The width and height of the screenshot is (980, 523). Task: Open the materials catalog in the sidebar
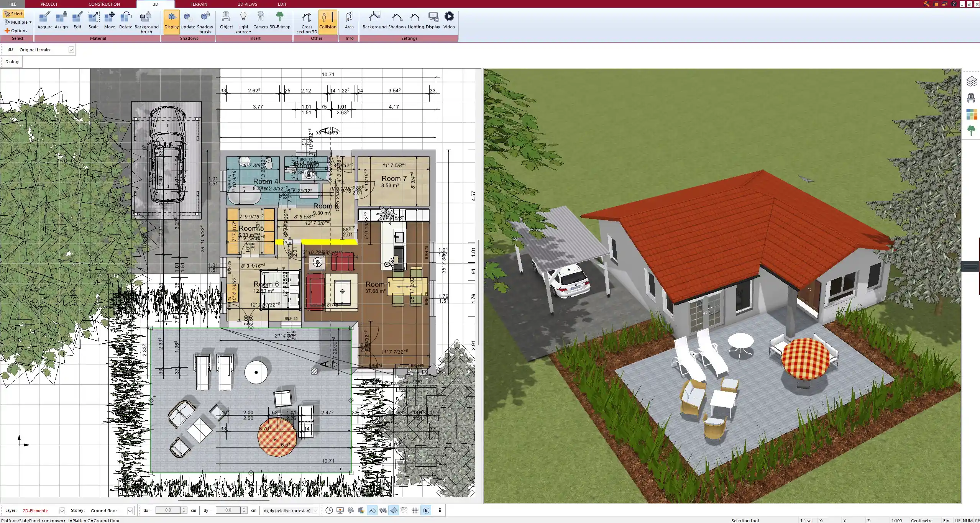tap(972, 114)
